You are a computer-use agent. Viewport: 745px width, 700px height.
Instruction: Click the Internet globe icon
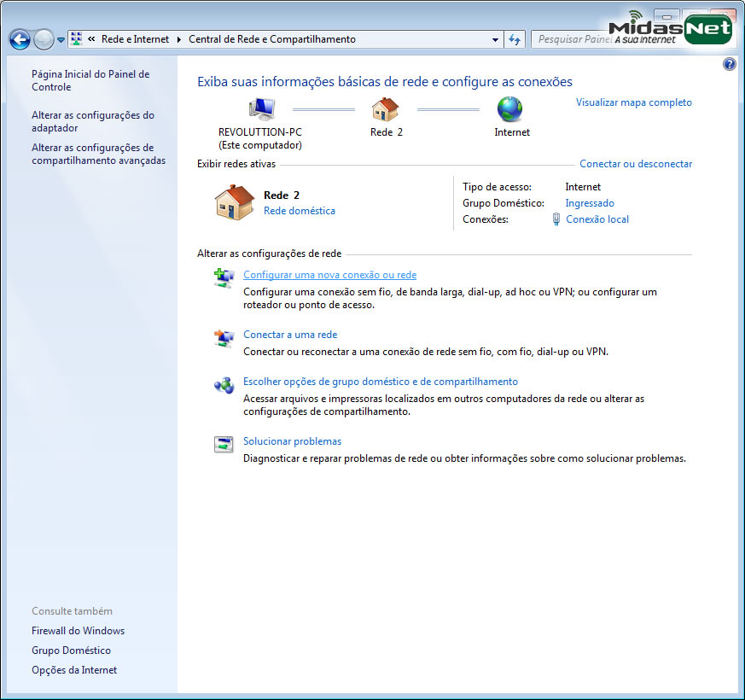(x=510, y=109)
